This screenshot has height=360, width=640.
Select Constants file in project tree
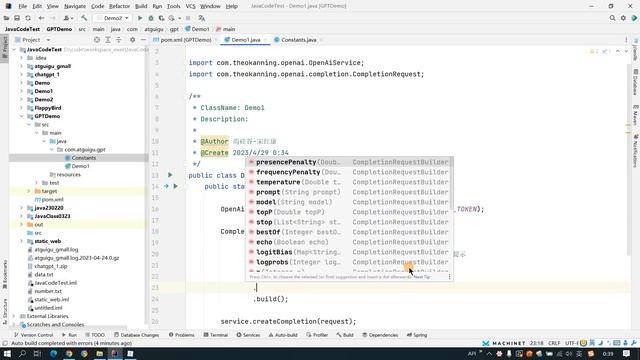coord(83,158)
